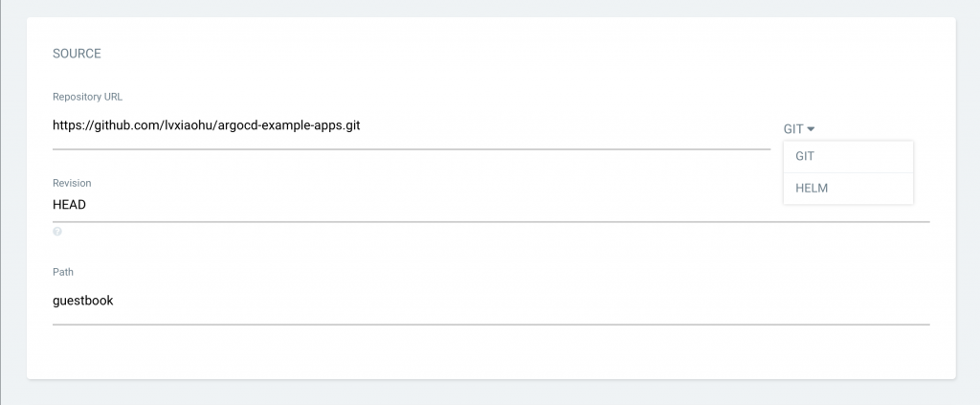The height and width of the screenshot is (405, 980).
Task: Click the SOURCE section heading
Action: (x=77, y=54)
